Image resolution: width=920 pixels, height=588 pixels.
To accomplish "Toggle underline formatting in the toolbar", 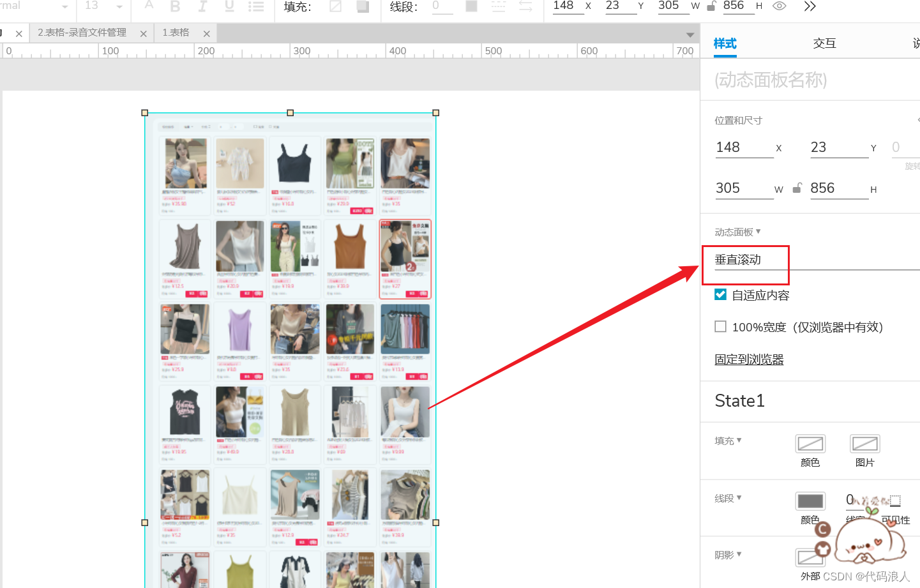I will tap(229, 6).
